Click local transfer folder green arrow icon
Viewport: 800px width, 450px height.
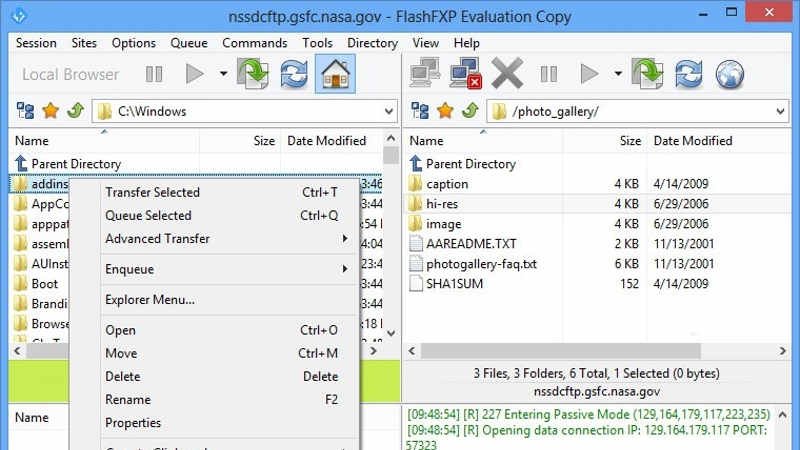pos(253,74)
